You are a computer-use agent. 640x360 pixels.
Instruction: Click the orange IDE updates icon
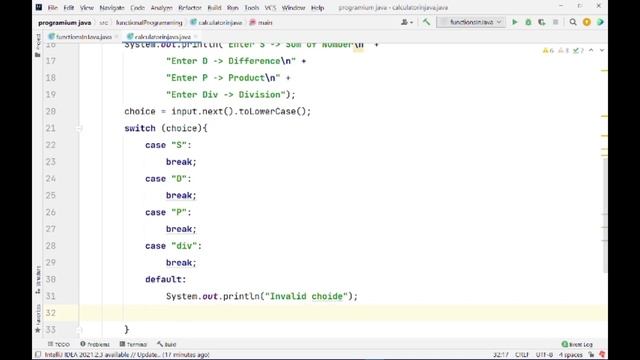pyautogui.click(x=587, y=22)
